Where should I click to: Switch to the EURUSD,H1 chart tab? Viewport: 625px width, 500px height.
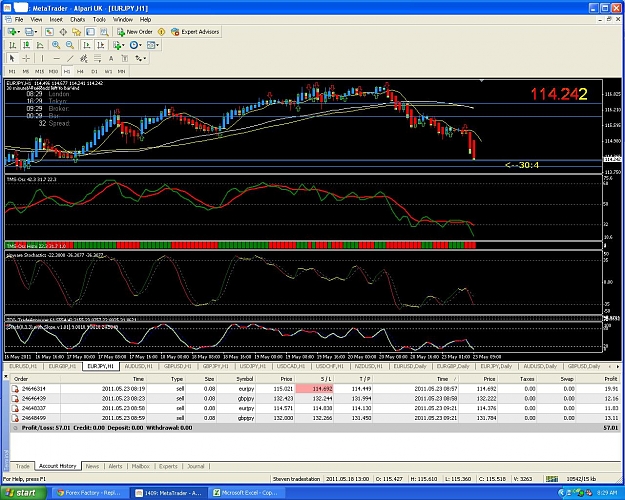(23, 366)
